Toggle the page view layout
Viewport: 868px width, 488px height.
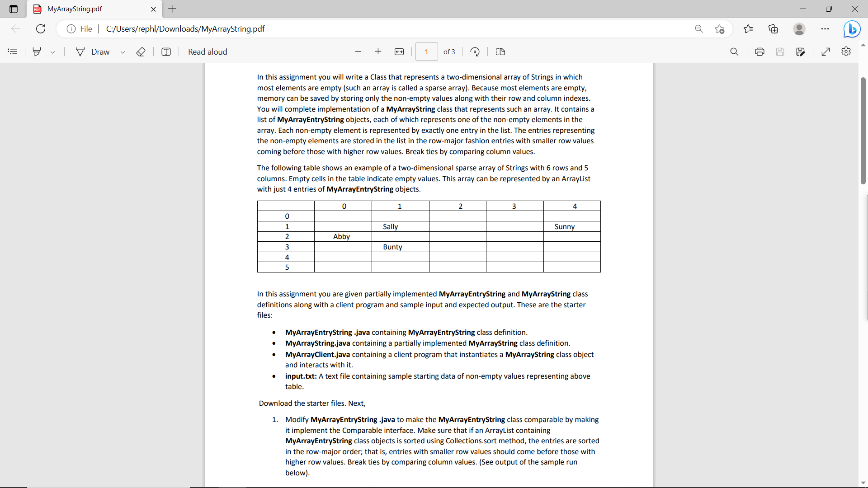click(x=500, y=52)
